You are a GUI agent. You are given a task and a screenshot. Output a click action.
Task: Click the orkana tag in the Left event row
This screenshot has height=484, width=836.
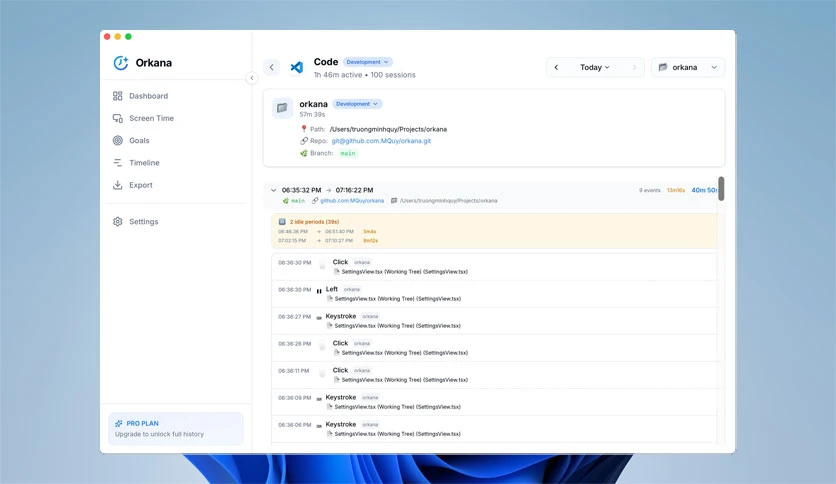click(351, 289)
